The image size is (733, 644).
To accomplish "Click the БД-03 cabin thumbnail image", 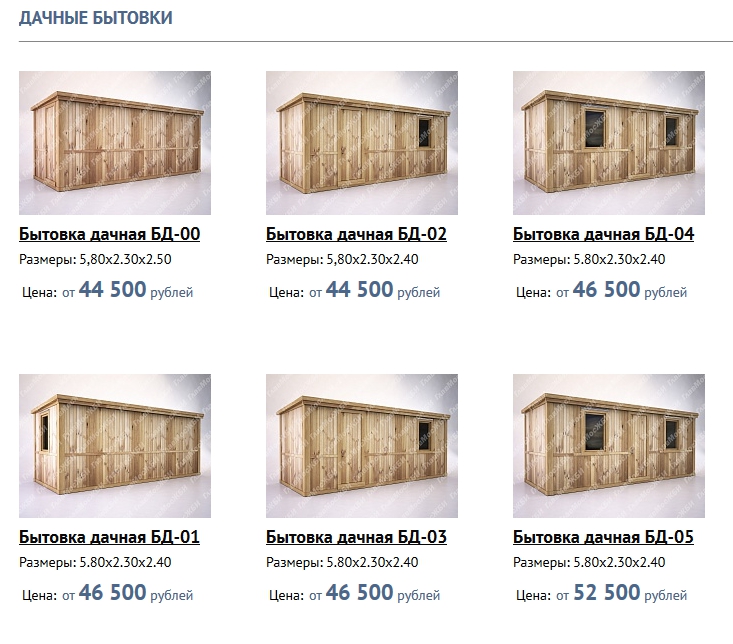I will point(362,446).
